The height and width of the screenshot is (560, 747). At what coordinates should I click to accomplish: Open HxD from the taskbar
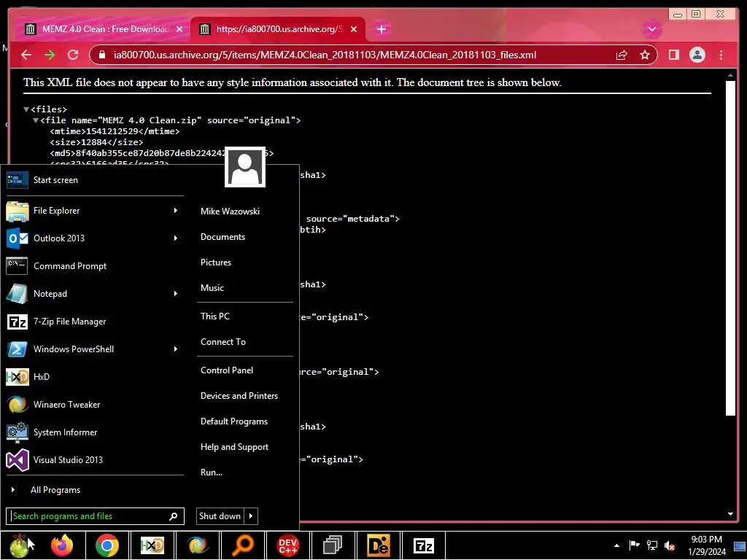[x=152, y=545]
